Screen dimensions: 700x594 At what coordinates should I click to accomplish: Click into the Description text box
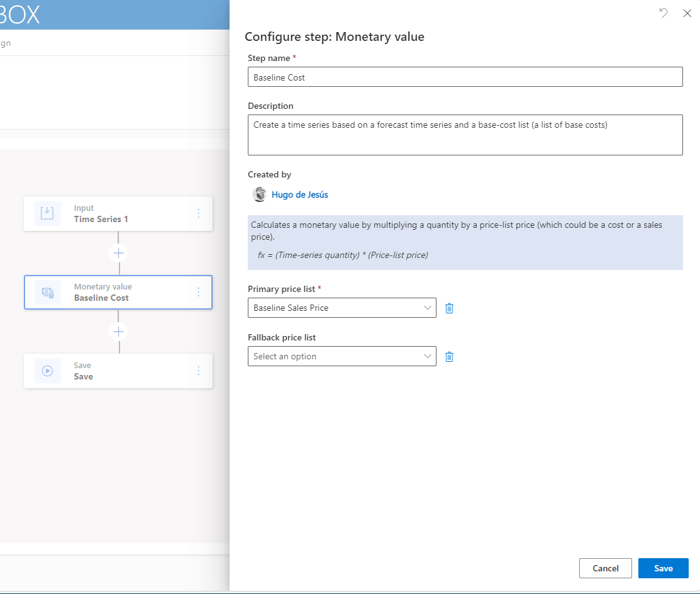tap(465, 135)
